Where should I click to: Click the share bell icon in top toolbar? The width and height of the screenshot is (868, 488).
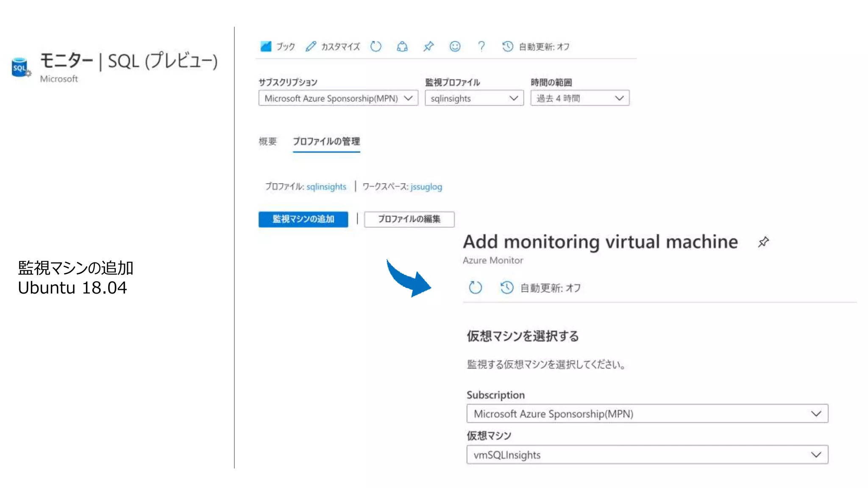click(x=402, y=46)
